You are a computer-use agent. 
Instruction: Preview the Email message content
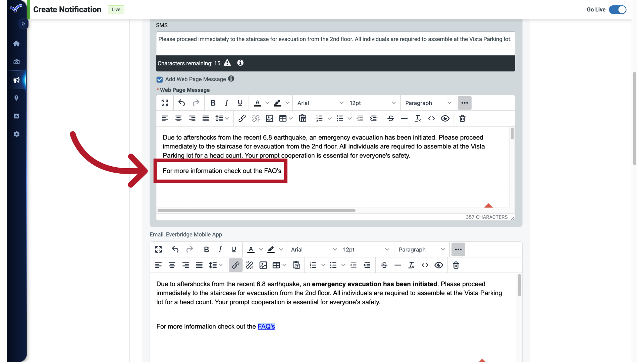tap(439, 265)
